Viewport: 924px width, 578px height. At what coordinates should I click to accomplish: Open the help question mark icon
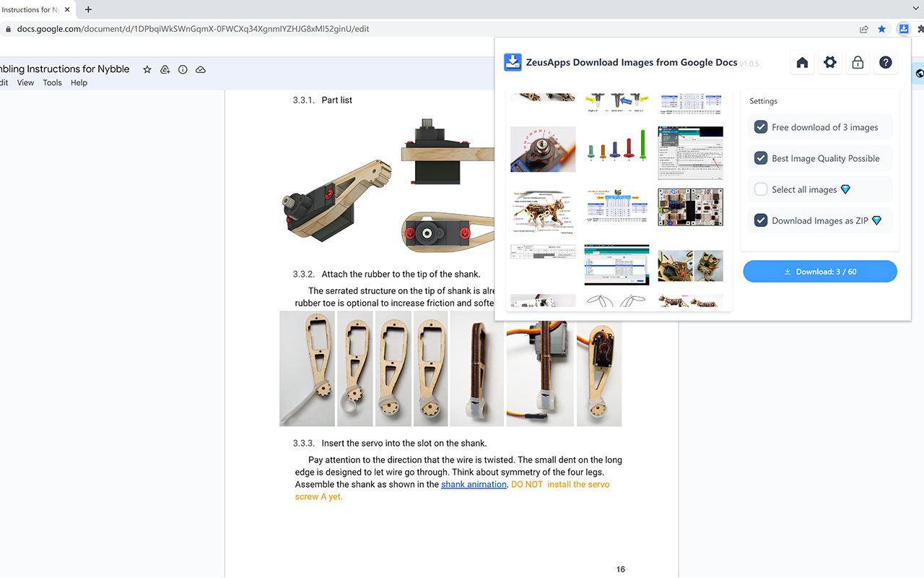point(886,63)
